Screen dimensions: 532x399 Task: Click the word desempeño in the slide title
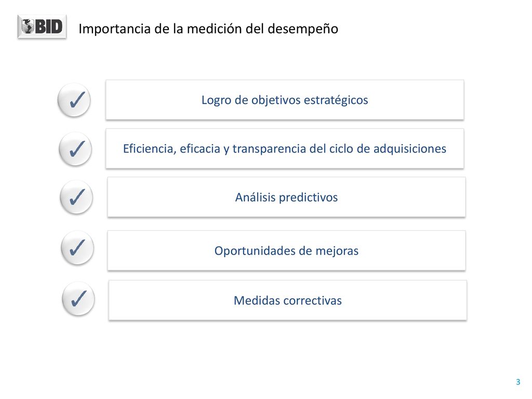303,29
